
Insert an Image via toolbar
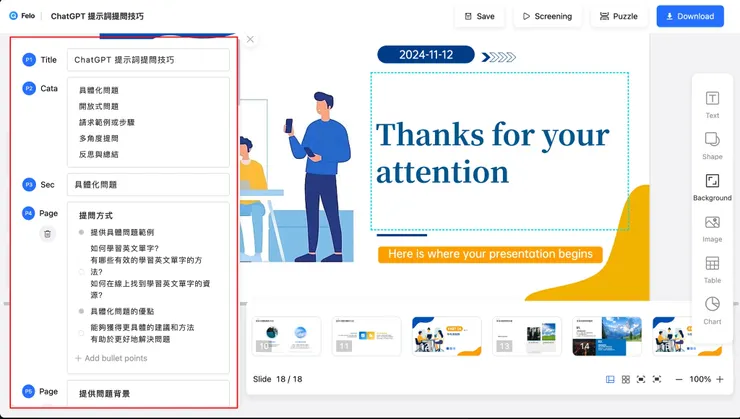point(712,229)
